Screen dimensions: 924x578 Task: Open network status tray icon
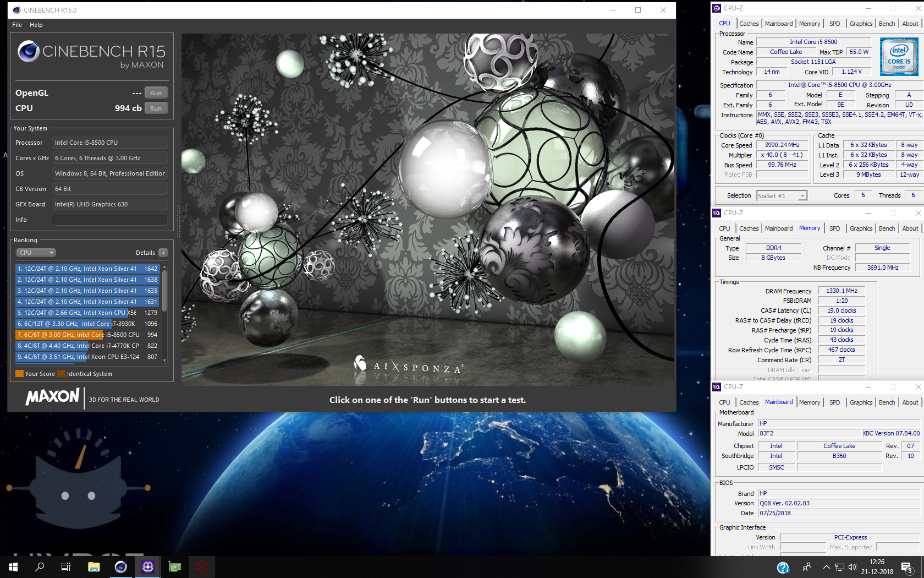[840, 567]
